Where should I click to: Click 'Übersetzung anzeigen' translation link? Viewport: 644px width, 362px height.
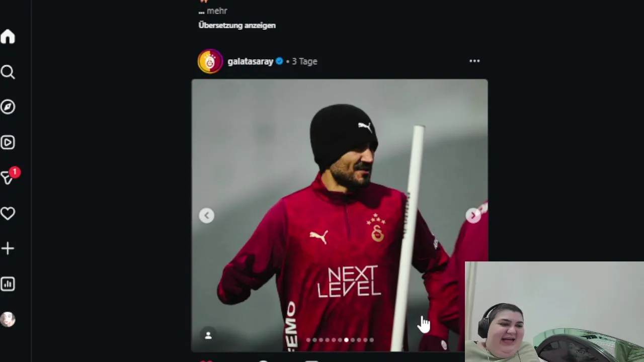(x=237, y=25)
